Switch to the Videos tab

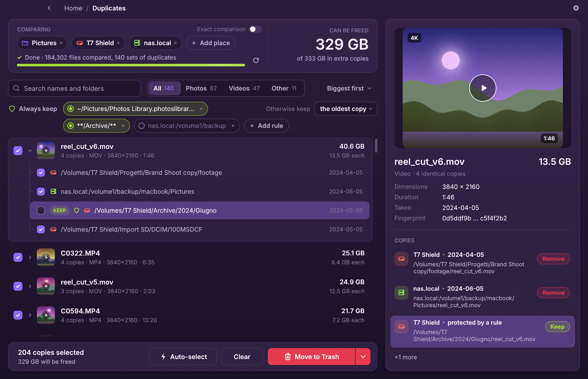click(244, 88)
